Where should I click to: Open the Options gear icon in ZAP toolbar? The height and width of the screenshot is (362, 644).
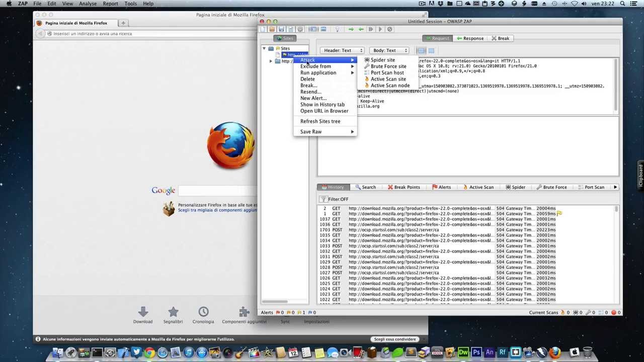tap(300, 29)
